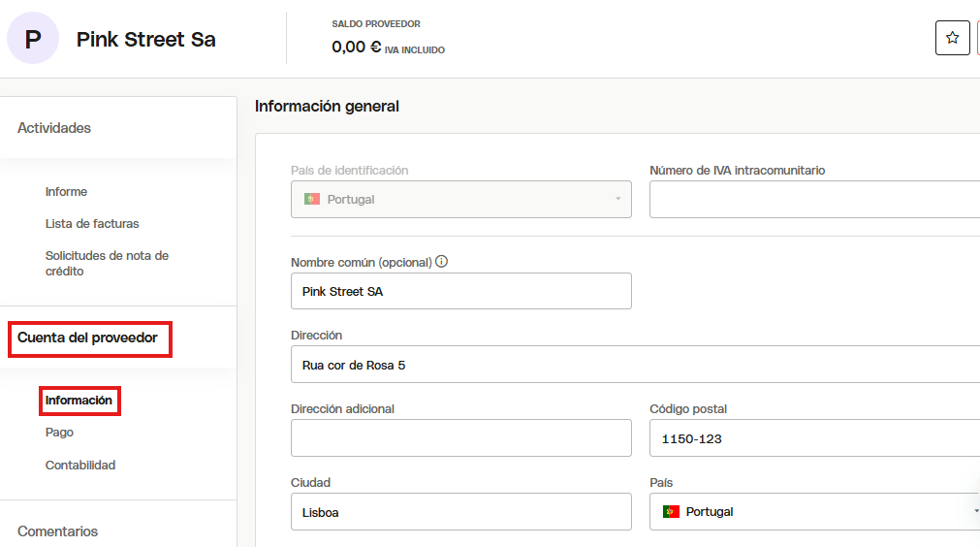Viewport: 980px width, 547px height.
Task: Open the País de identificación dropdown
Action: (x=460, y=200)
